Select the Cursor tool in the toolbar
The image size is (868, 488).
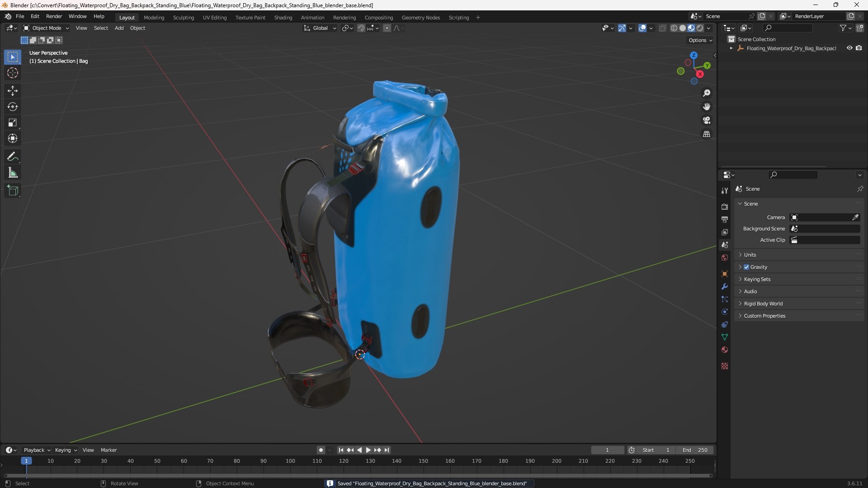[13, 73]
